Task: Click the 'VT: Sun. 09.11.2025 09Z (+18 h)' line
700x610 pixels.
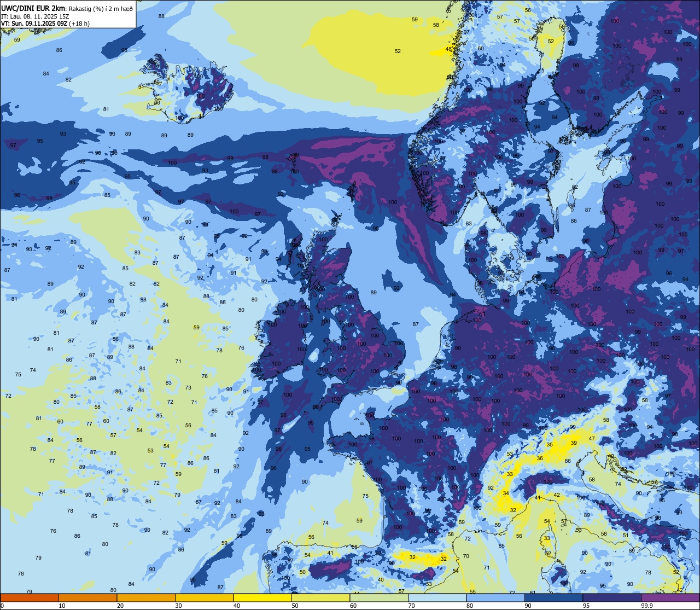Action: [x=45, y=24]
